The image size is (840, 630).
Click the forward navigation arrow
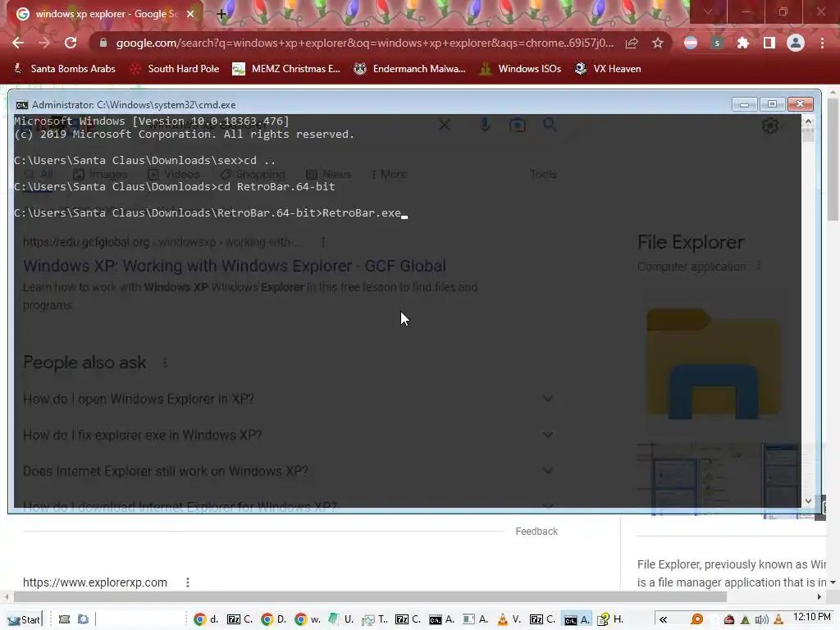tap(44, 43)
